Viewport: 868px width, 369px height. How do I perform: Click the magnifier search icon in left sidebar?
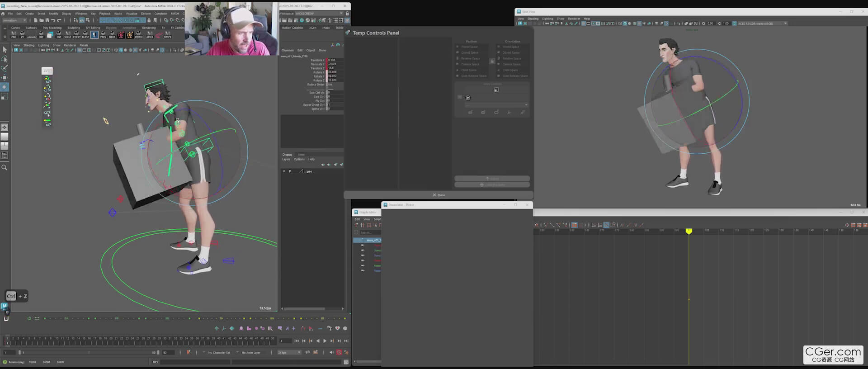(5, 168)
